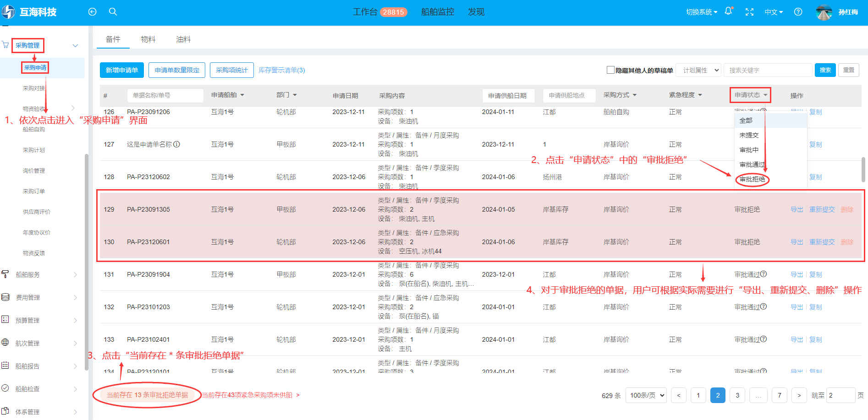Click 重新提交 for PA-P23091305
This screenshot has width=868, height=420.
[x=822, y=209]
